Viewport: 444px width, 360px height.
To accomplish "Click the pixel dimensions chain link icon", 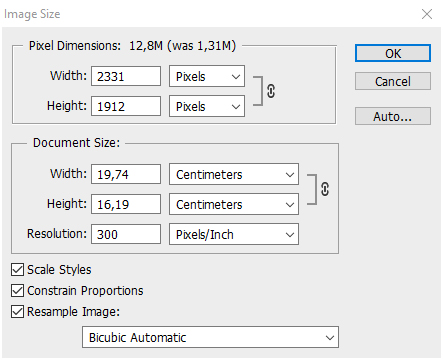I will (x=271, y=91).
